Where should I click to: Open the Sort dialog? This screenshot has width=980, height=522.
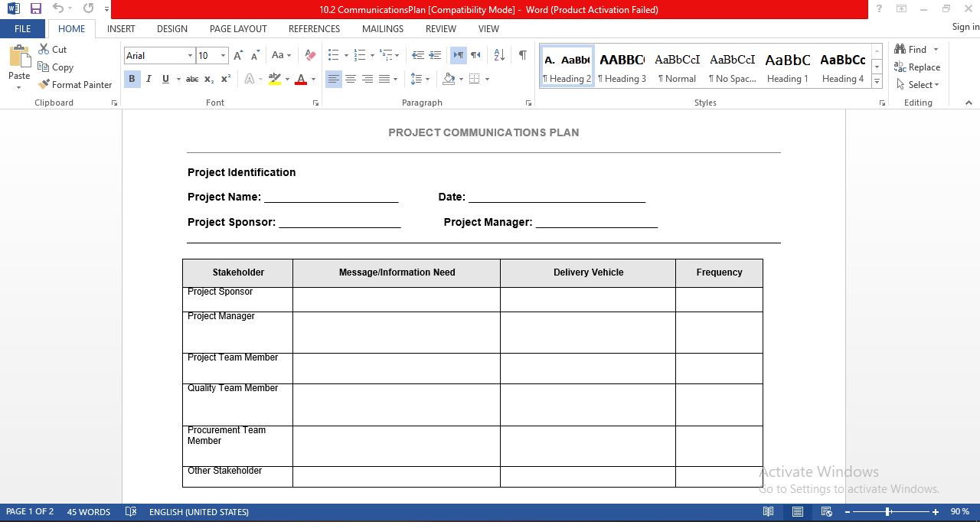[498, 55]
